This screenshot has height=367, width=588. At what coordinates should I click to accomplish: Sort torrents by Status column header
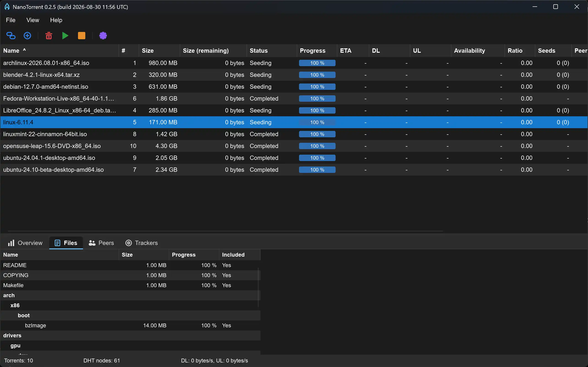point(272,50)
